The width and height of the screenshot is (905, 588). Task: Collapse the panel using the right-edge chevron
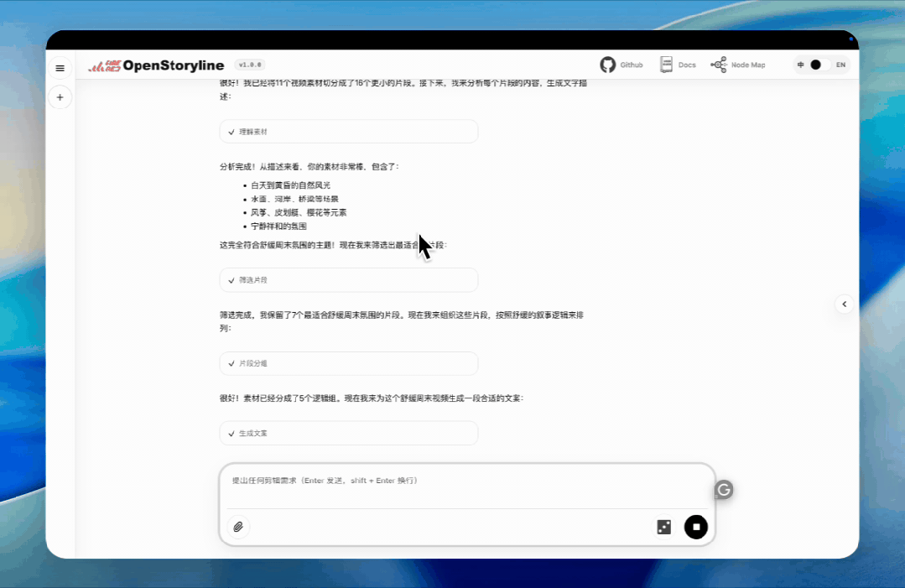pos(844,304)
